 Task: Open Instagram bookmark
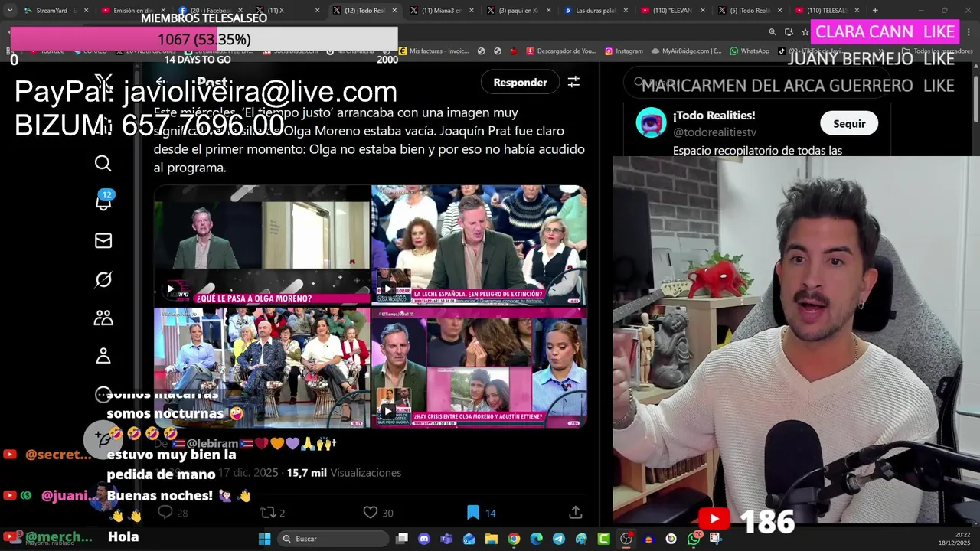tap(623, 51)
